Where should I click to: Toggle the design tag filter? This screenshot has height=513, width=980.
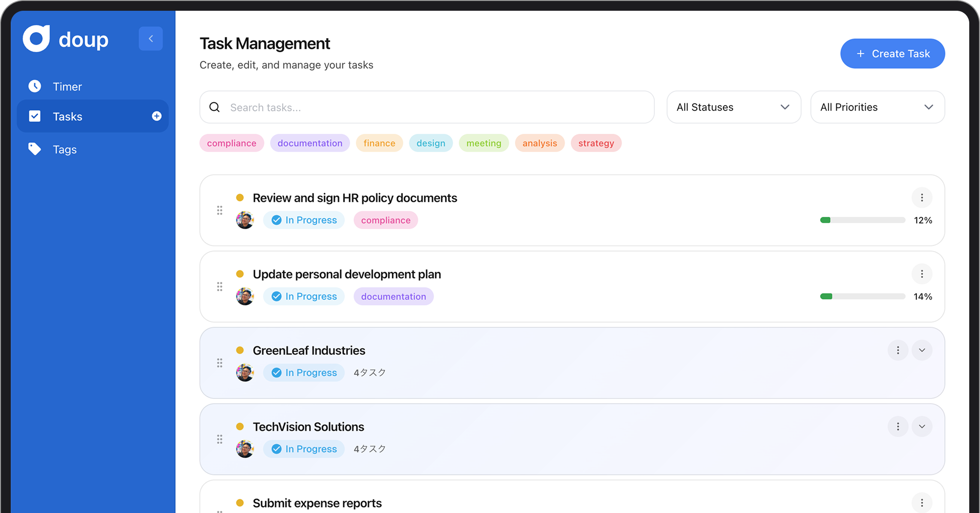430,143
